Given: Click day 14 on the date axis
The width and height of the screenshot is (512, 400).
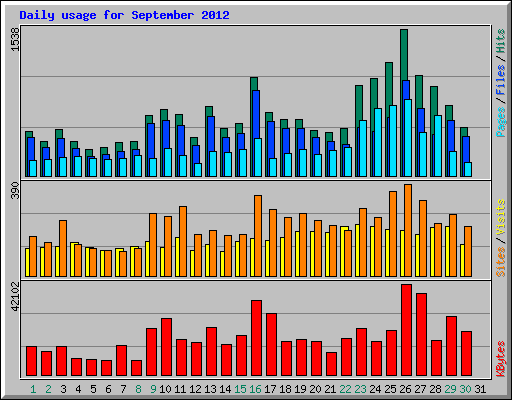Looking at the screenshot, I should (225, 389).
